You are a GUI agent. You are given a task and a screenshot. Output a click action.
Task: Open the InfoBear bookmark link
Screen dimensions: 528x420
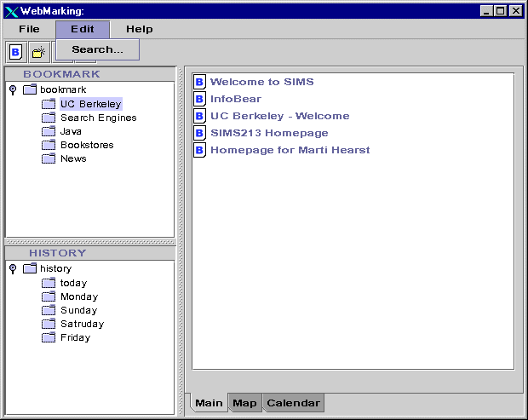(x=236, y=99)
